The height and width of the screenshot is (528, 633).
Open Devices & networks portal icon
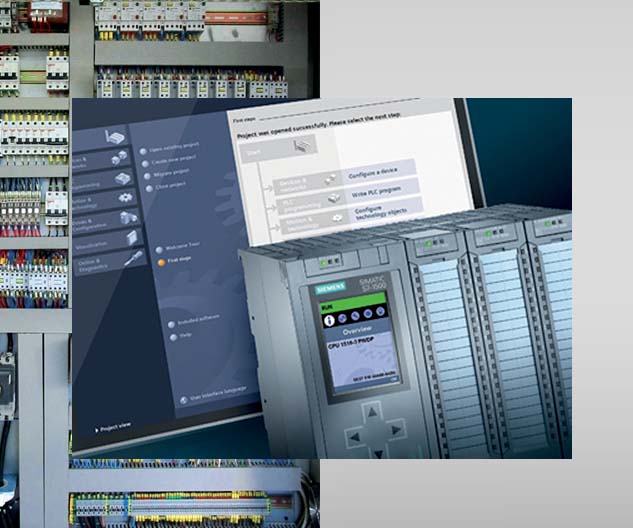(x=119, y=157)
